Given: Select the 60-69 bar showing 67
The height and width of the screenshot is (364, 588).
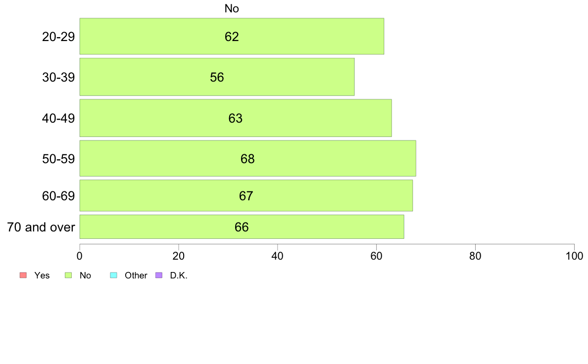Looking at the screenshot, I should (x=246, y=196).
